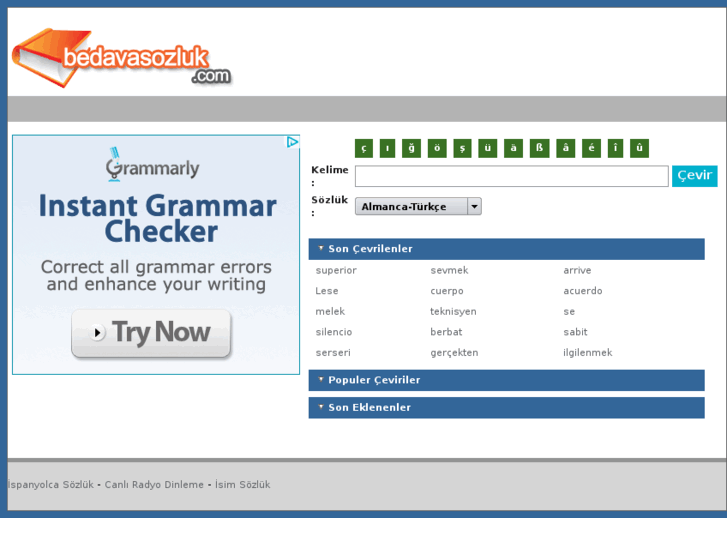The height and width of the screenshot is (545, 727).
Task: Click the AdChoices icon on Grammarly ad
Action: point(293,142)
